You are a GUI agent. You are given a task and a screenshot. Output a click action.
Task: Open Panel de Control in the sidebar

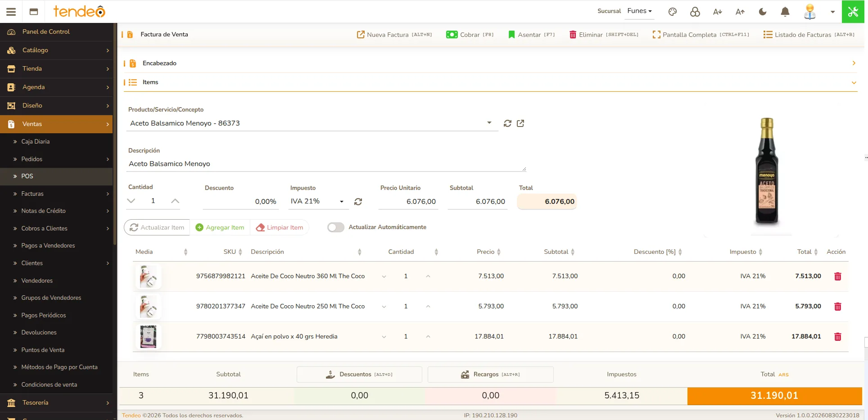(x=56, y=32)
